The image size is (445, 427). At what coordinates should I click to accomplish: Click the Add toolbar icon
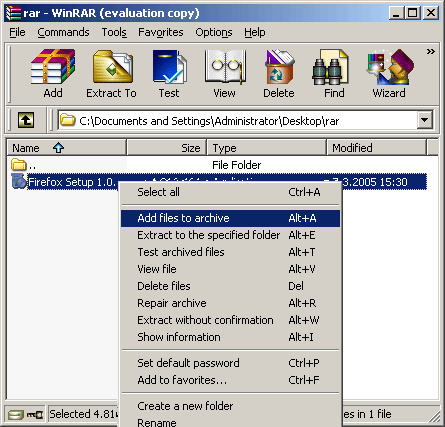pos(53,67)
